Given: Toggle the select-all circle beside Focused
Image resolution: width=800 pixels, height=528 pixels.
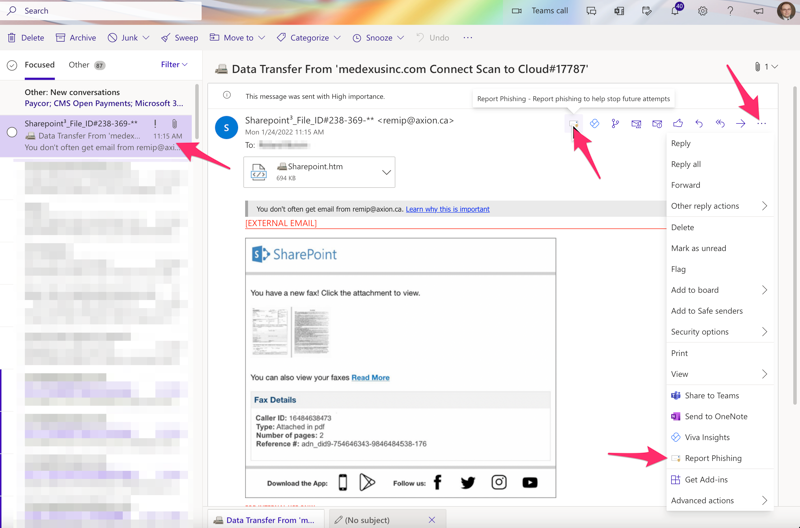Looking at the screenshot, I should point(12,65).
